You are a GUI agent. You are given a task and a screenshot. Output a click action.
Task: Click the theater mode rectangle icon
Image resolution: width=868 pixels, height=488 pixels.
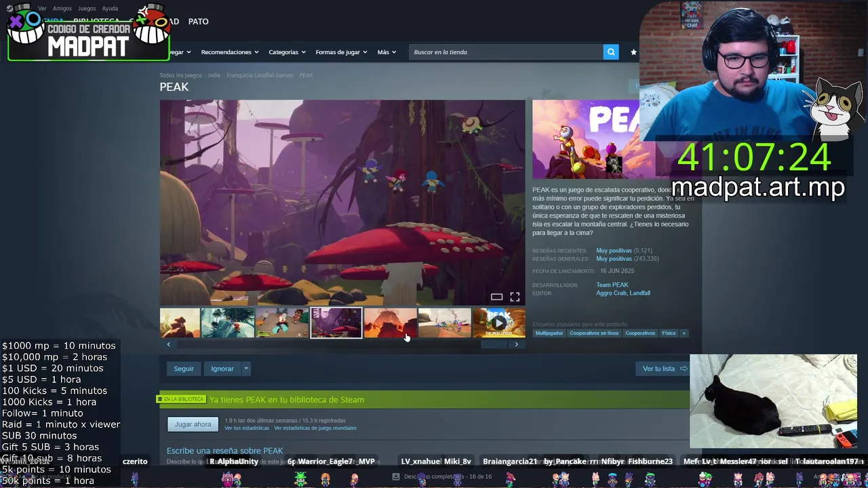pyautogui.click(x=496, y=297)
